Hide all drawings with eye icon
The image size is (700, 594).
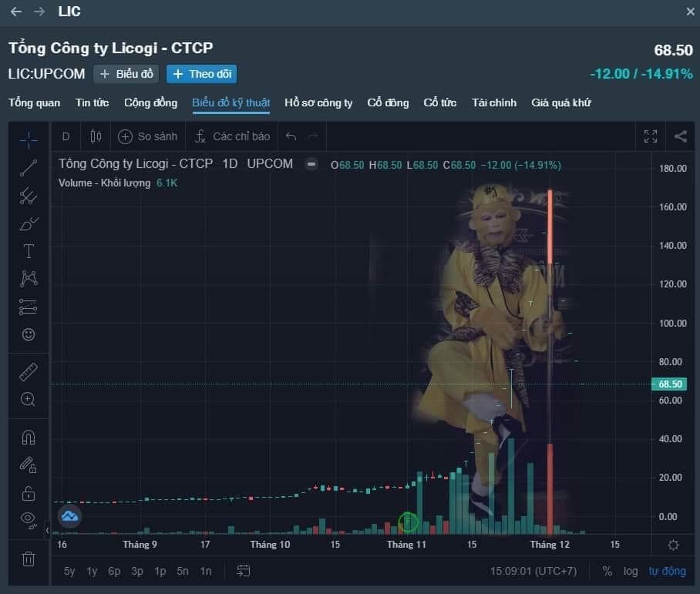tap(28, 519)
